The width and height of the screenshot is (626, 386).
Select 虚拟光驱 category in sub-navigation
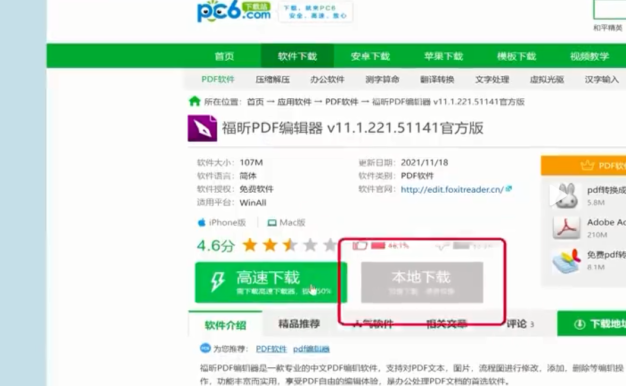coord(547,79)
